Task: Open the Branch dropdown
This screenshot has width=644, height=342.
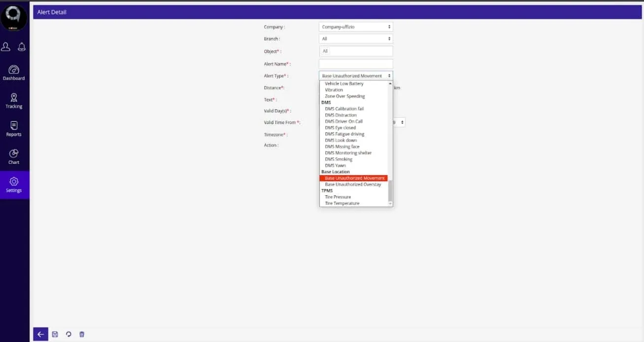Action: pos(356,39)
